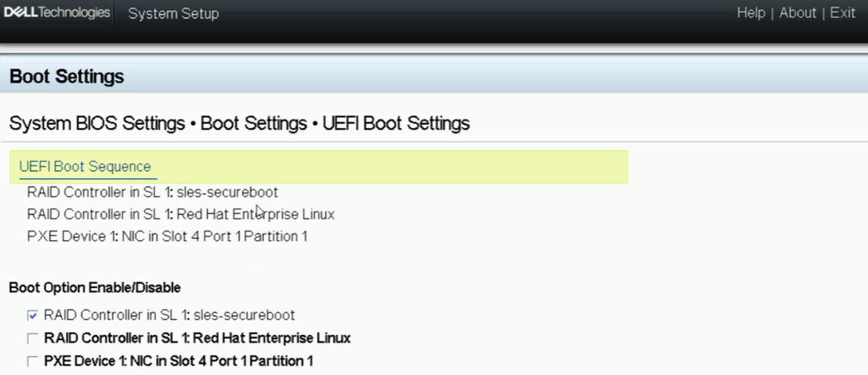
Task: Select sles-secureboot entry in the boot sequence list
Action: coord(152,192)
